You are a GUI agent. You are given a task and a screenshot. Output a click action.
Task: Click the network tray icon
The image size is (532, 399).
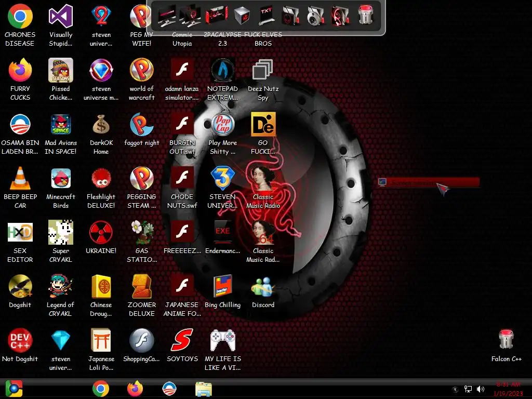(468, 389)
